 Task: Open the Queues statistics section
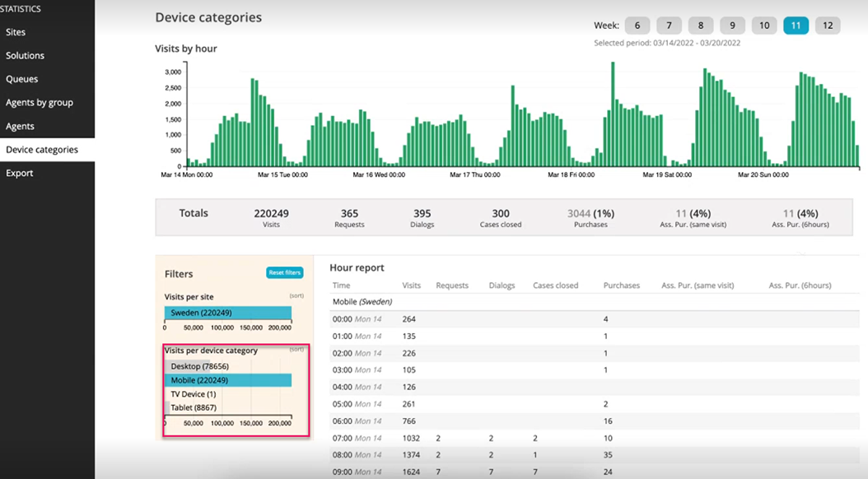click(x=22, y=79)
